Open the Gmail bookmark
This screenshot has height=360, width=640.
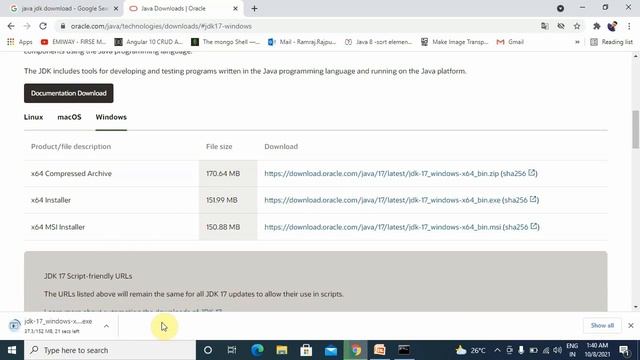(510, 42)
